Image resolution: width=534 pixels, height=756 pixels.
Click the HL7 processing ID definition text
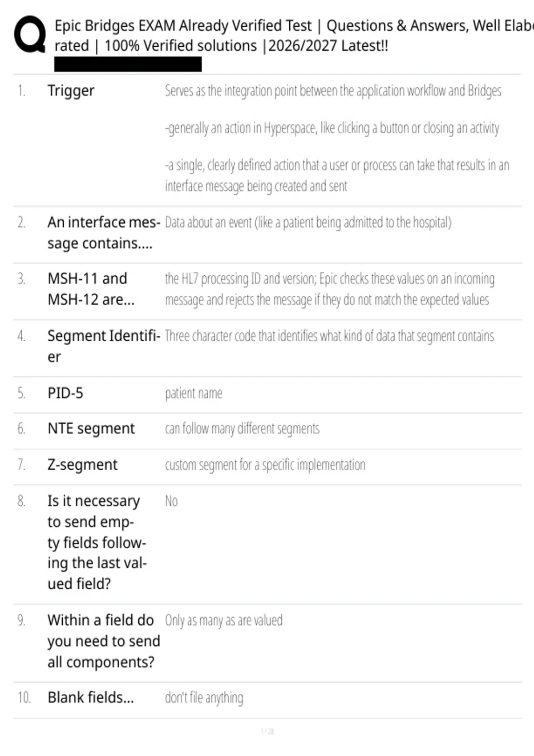tap(329, 289)
